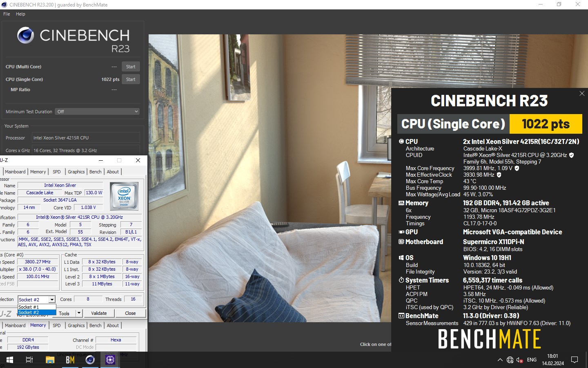Click the Processor field in Your System

point(86,138)
